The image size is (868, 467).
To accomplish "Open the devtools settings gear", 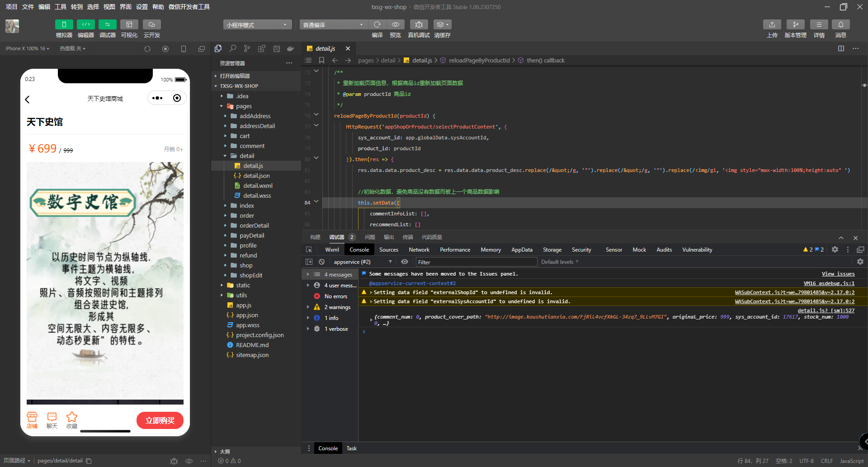I will (x=835, y=249).
